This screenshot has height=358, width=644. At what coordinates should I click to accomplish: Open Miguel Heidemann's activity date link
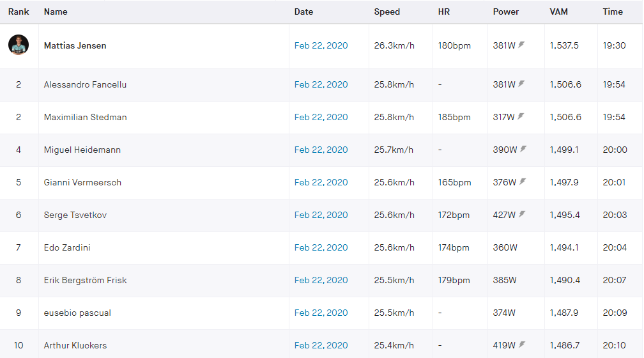click(321, 150)
